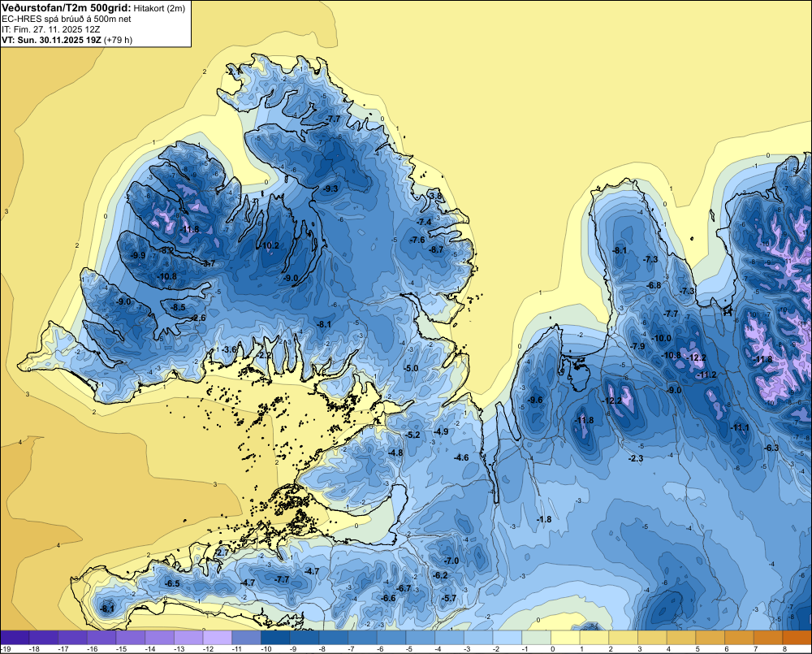The image size is (812, 654).
Task: Click the -10.0 temperature label
Action: [x=661, y=339]
